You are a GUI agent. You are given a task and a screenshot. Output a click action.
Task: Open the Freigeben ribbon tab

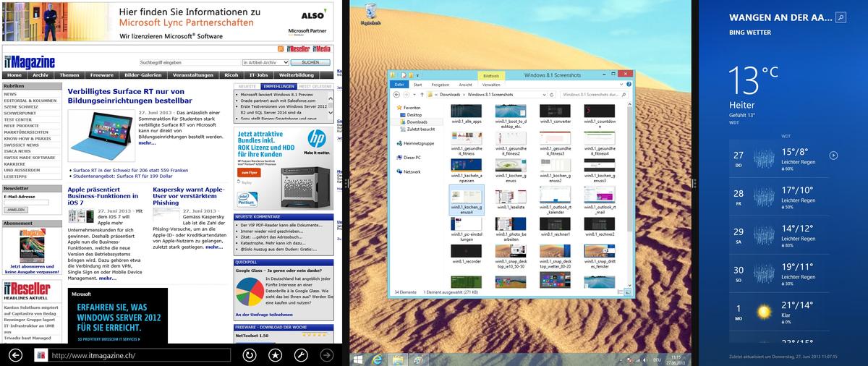point(440,85)
